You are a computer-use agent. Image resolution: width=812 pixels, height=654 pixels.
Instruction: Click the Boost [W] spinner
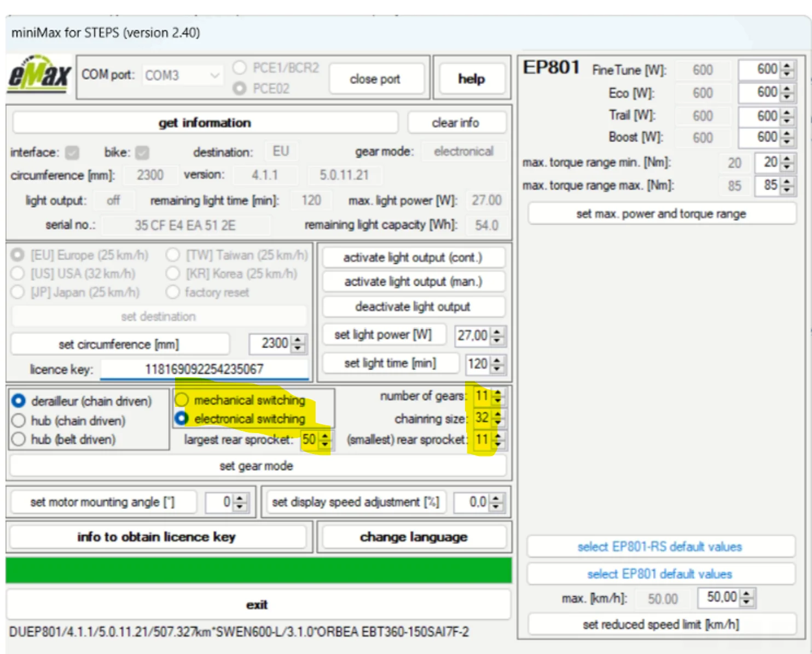point(766,138)
